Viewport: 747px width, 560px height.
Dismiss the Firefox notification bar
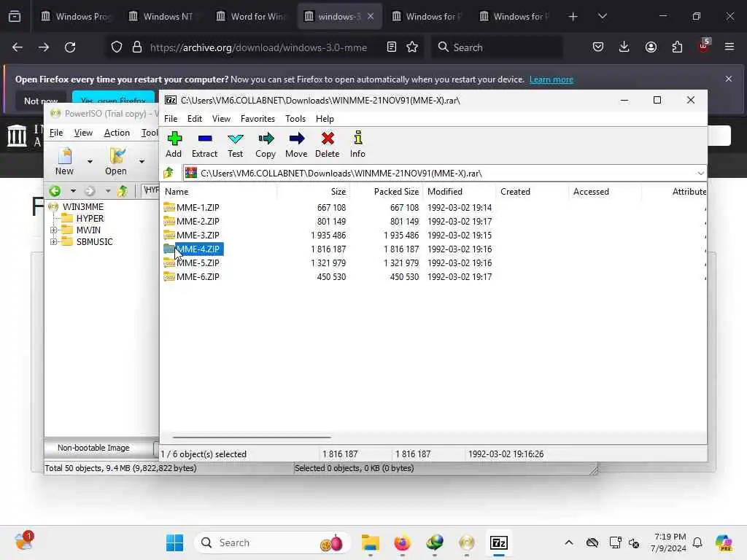pyautogui.click(x=729, y=79)
